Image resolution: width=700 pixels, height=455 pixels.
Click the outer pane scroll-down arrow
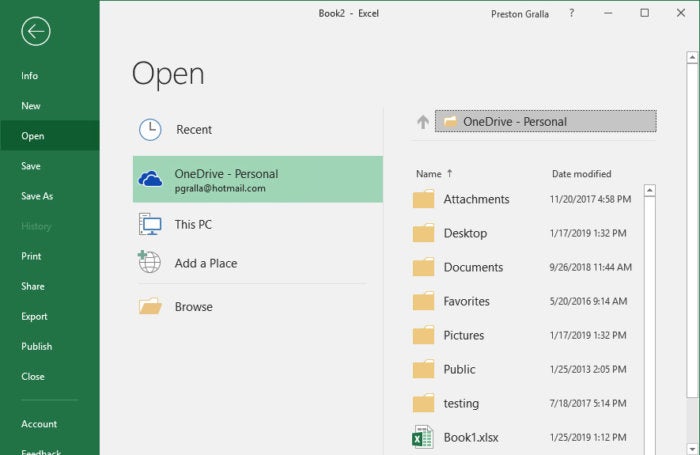click(692, 448)
